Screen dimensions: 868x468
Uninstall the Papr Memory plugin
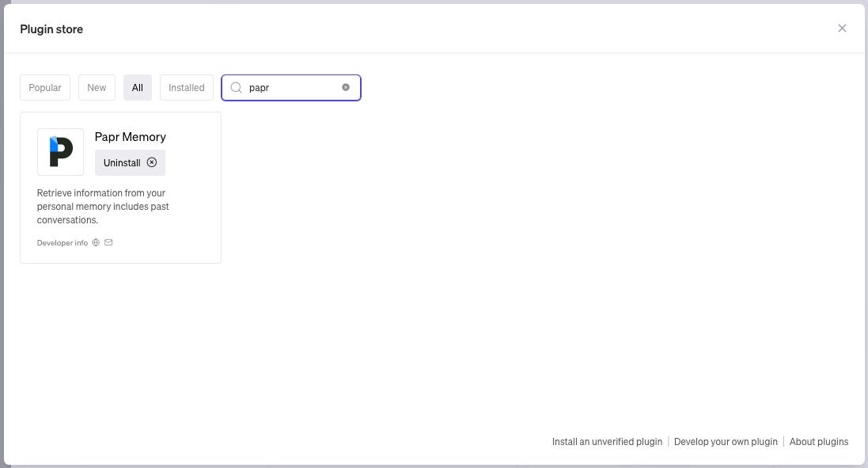coord(130,163)
